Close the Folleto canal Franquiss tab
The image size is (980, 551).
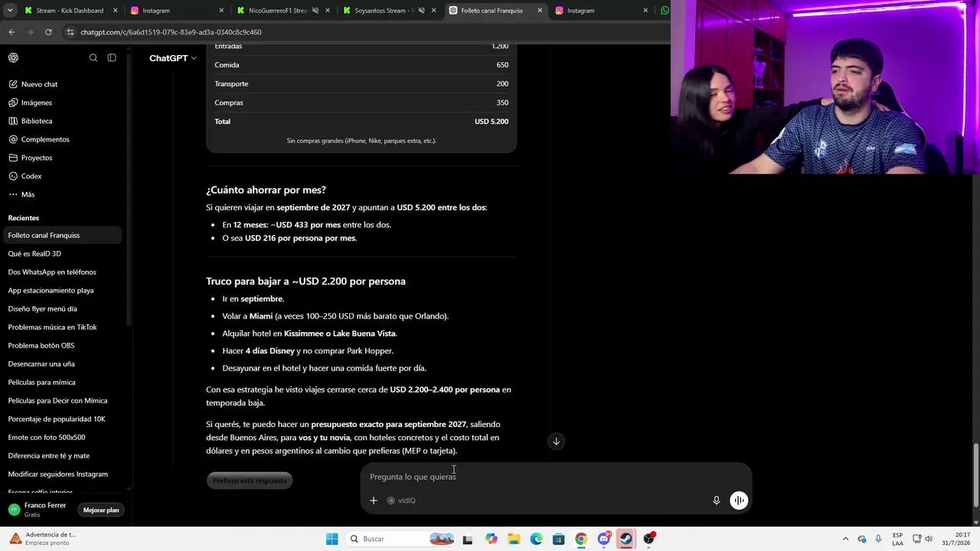[540, 11]
